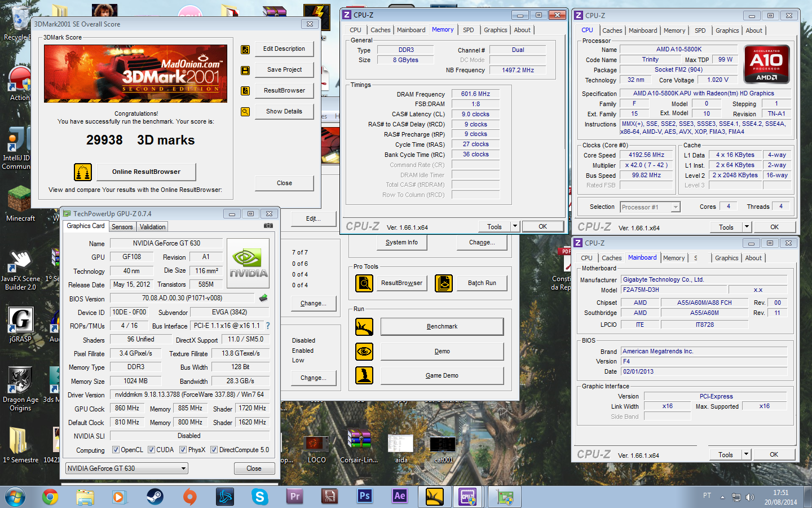Toggle the DirectCompute 5.0 checkbox

point(214,450)
